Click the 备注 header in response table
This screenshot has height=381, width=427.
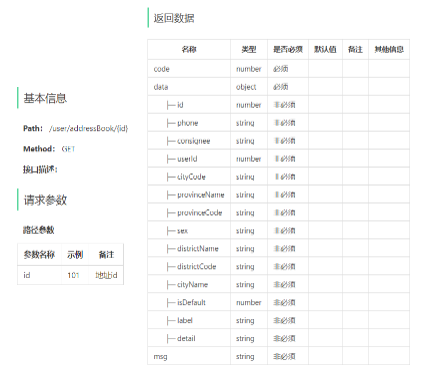point(355,50)
